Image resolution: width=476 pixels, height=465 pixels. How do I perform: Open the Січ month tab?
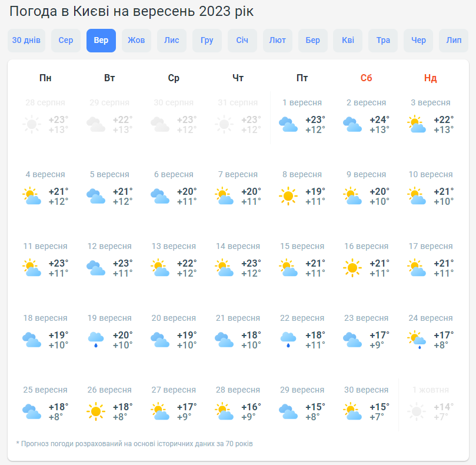(x=242, y=41)
